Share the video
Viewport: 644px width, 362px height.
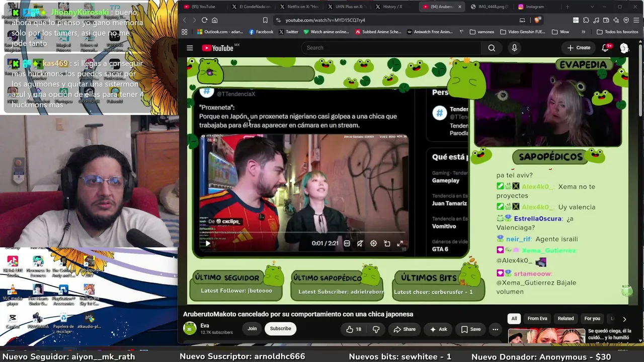click(405, 329)
